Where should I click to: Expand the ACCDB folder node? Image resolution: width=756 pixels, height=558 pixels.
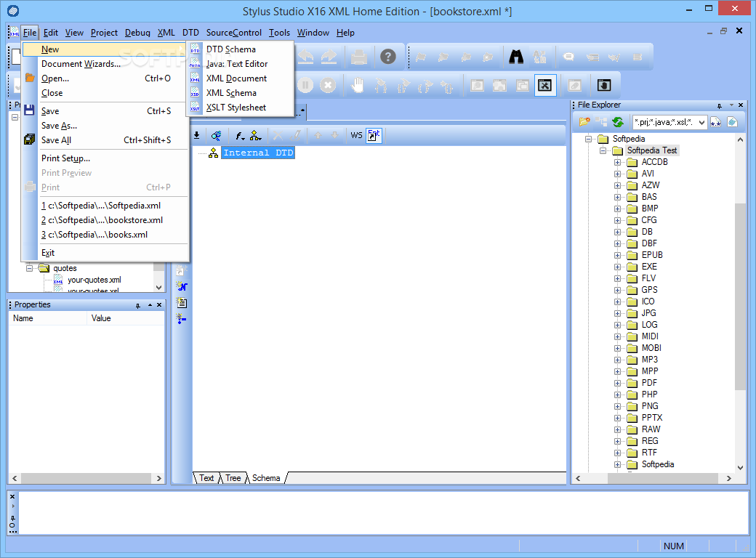coord(617,162)
